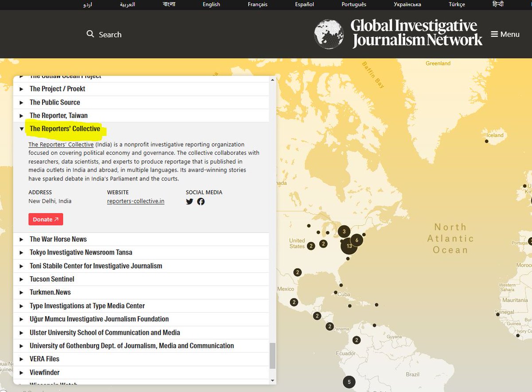Switch language to हिन्दी
The width and height of the screenshot is (532, 392).
pyautogui.click(x=498, y=4)
